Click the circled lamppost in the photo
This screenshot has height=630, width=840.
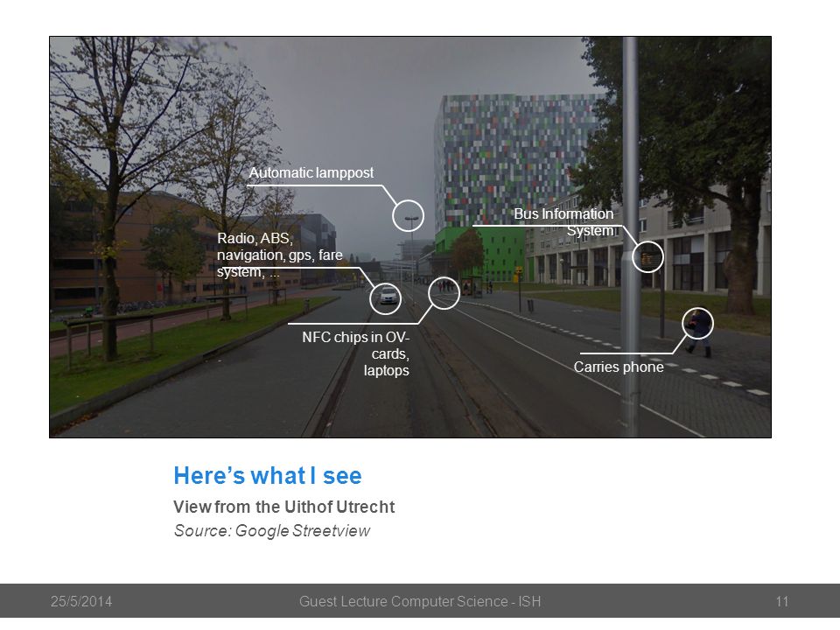click(409, 216)
